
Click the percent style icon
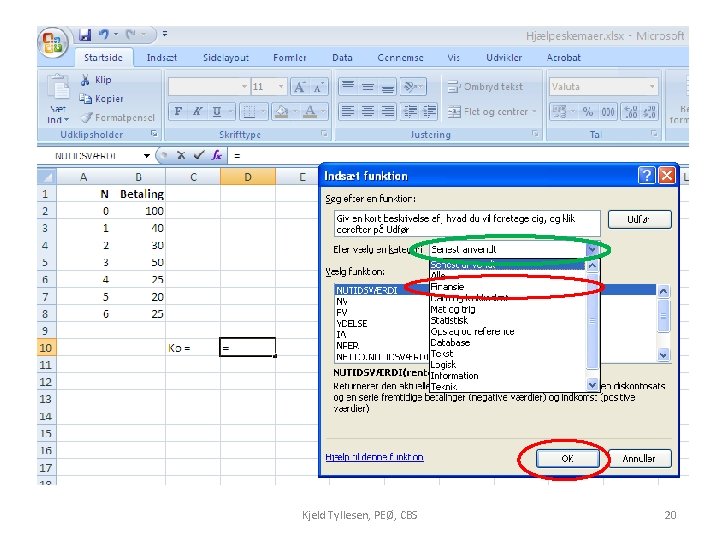[x=588, y=112]
